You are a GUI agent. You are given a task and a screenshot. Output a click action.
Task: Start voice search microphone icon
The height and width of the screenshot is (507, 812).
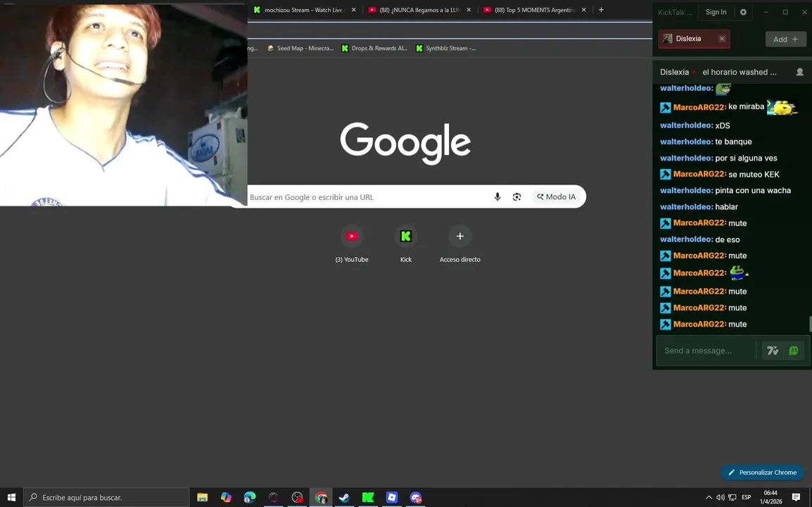pyautogui.click(x=497, y=197)
